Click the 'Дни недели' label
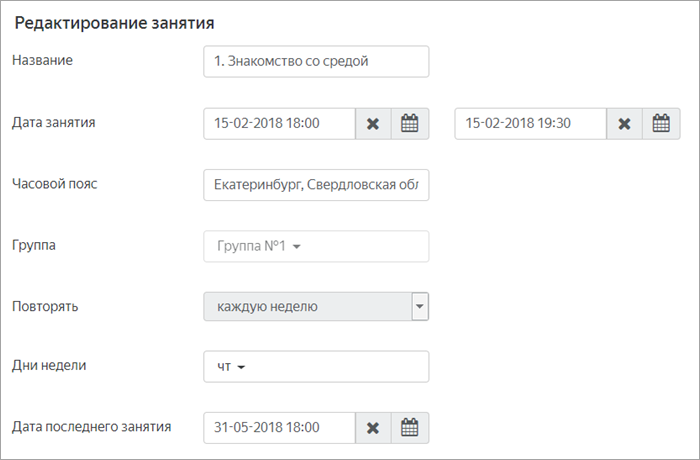The image size is (700, 460). tap(49, 365)
